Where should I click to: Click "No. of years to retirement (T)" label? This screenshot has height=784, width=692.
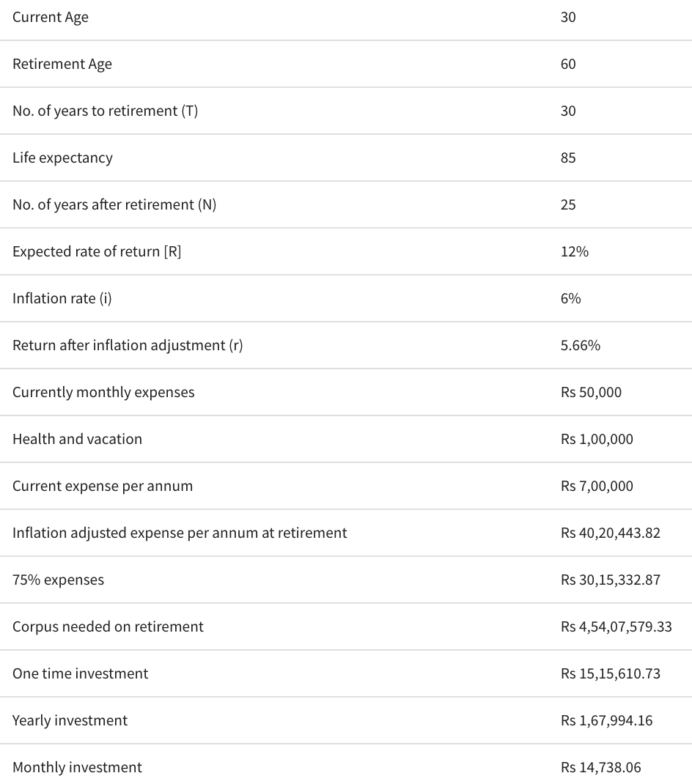105,111
